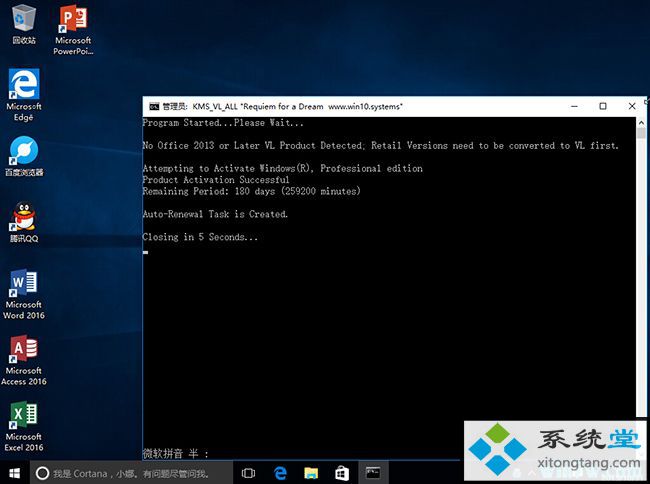Open Task View on the taskbar

tap(248, 473)
